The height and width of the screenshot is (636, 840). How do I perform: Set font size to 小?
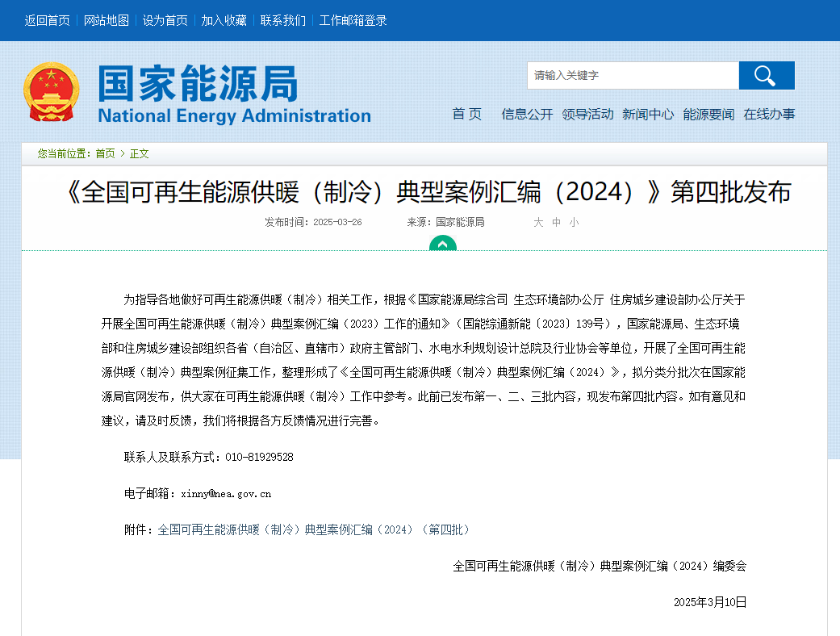coord(575,223)
